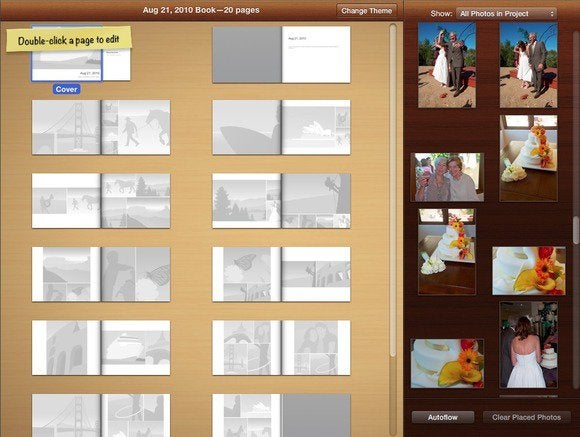Select the gray blank and date title spread
580x437 pixels.
click(x=281, y=54)
